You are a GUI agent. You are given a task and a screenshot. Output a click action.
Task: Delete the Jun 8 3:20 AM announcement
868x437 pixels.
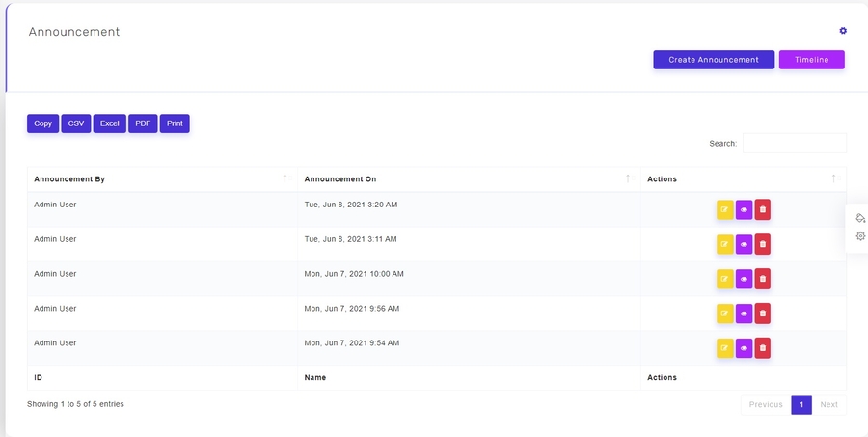[762, 209]
